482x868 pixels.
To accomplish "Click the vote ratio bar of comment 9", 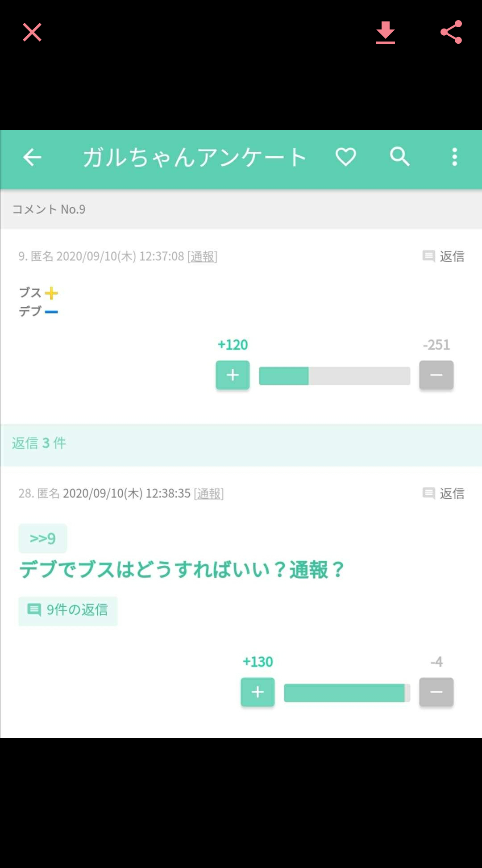I will [x=335, y=376].
